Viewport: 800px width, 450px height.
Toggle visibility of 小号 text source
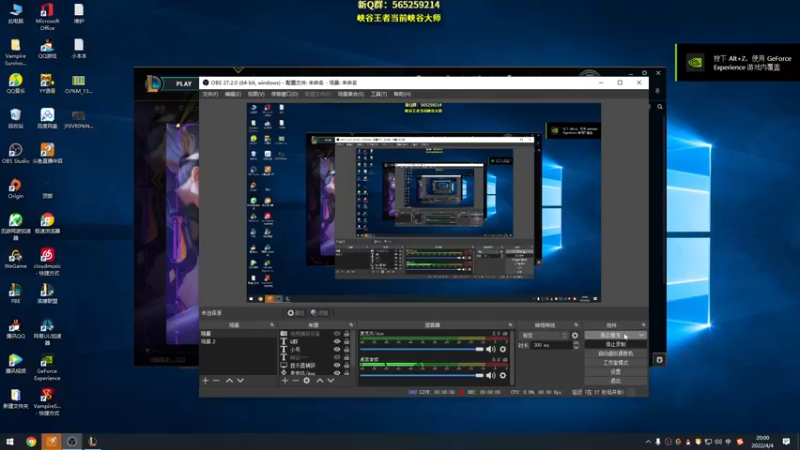coord(337,349)
